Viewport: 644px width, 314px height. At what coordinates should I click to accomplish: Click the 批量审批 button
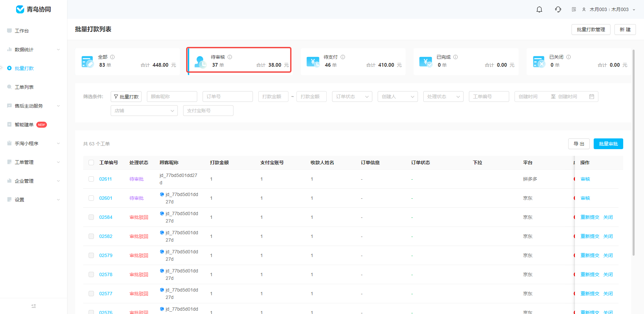[x=608, y=144]
